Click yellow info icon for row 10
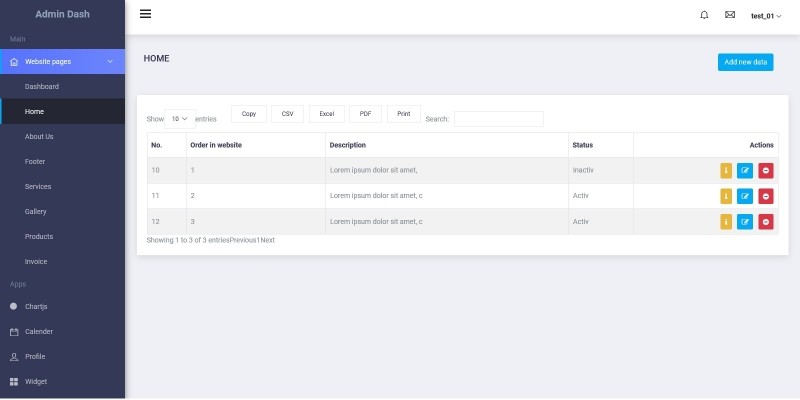Screen dimensions: 800x400 [x=726, y=170]
